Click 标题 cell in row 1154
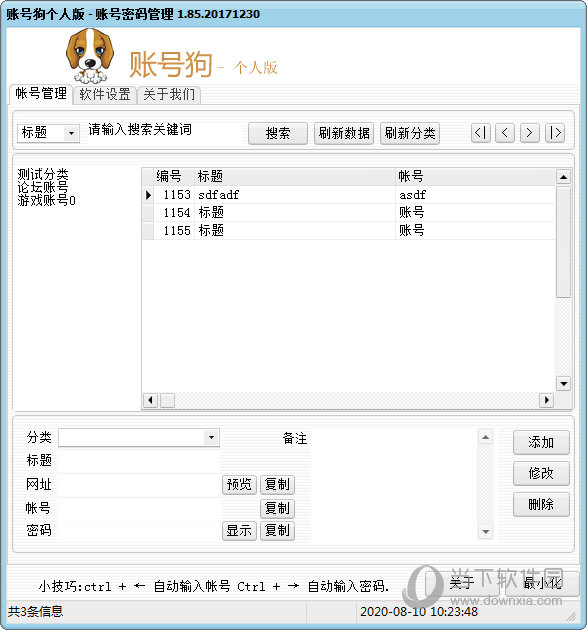 tap(295, 213)
